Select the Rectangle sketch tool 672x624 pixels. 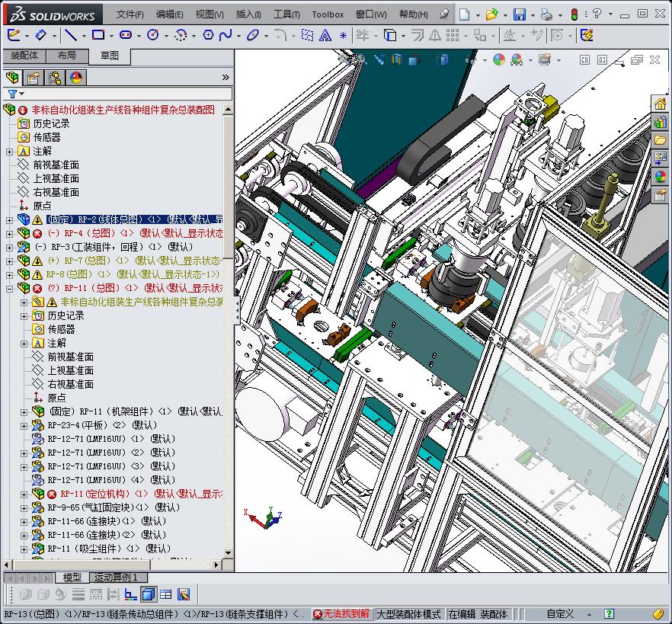[x=98, y=34]
